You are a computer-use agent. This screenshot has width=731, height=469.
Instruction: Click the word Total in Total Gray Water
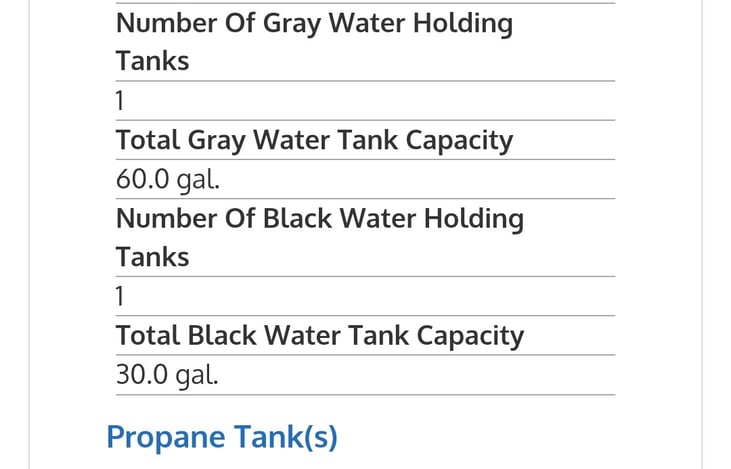pyautogui.click(x=148, y=140)
